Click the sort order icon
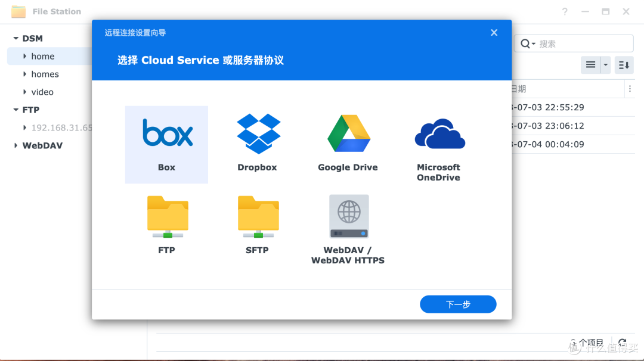Image resolution: width=644 pixels, height=361 pixels. point(624,65)
